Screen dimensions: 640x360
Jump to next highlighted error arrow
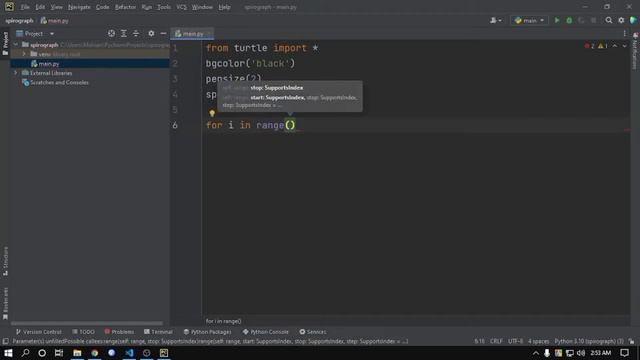(x=624, y=46)
